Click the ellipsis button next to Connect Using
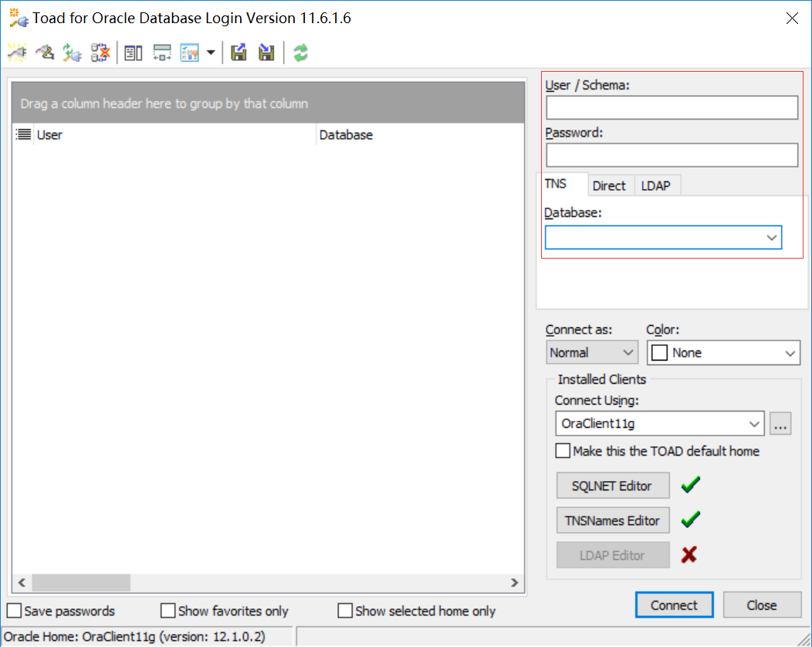 780,424
